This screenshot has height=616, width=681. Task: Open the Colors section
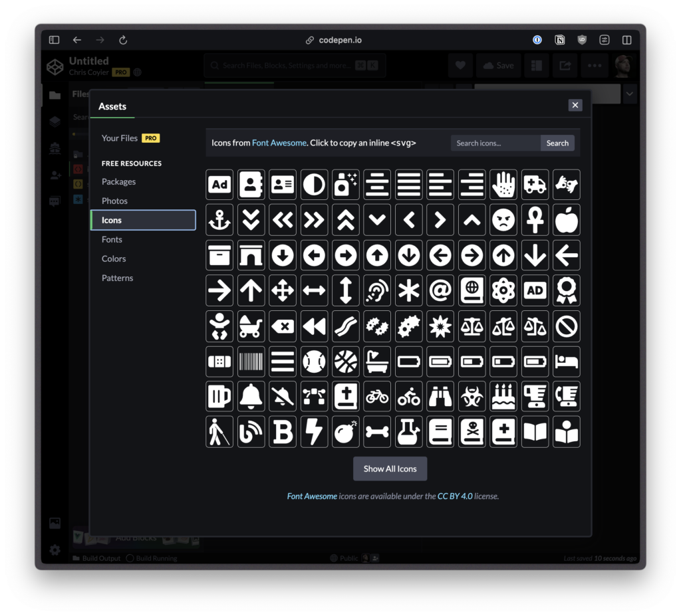tap(114, 258)
